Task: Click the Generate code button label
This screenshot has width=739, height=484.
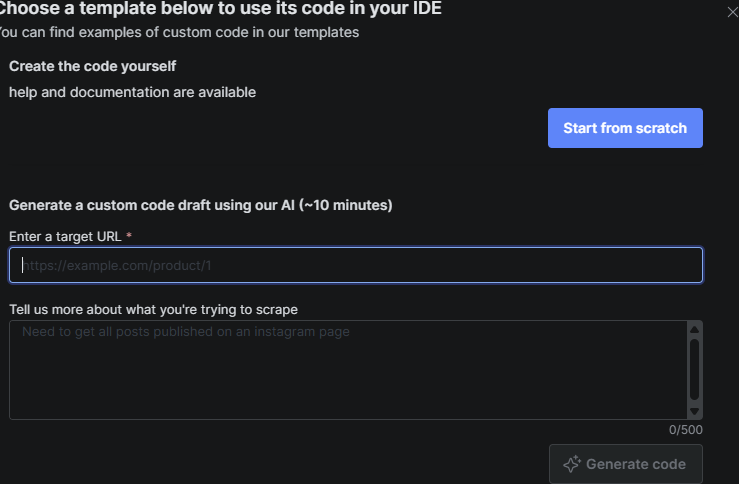Action: point(635,464)
